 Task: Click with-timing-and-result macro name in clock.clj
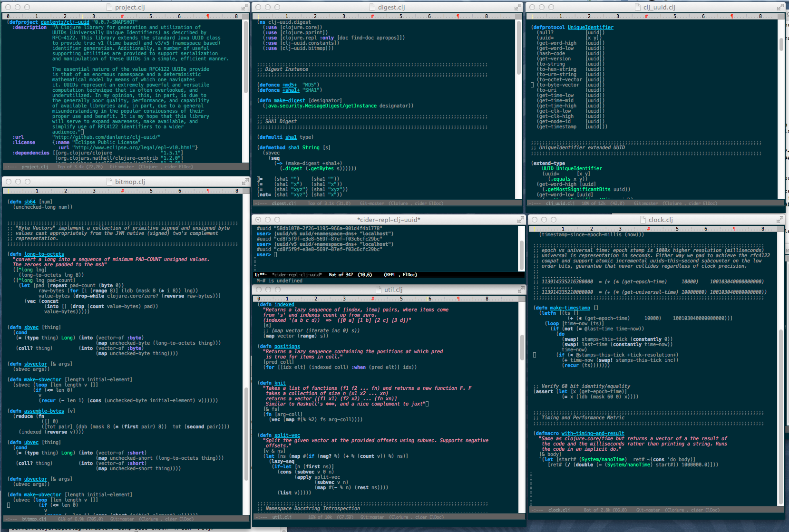[x=593, y=434]
